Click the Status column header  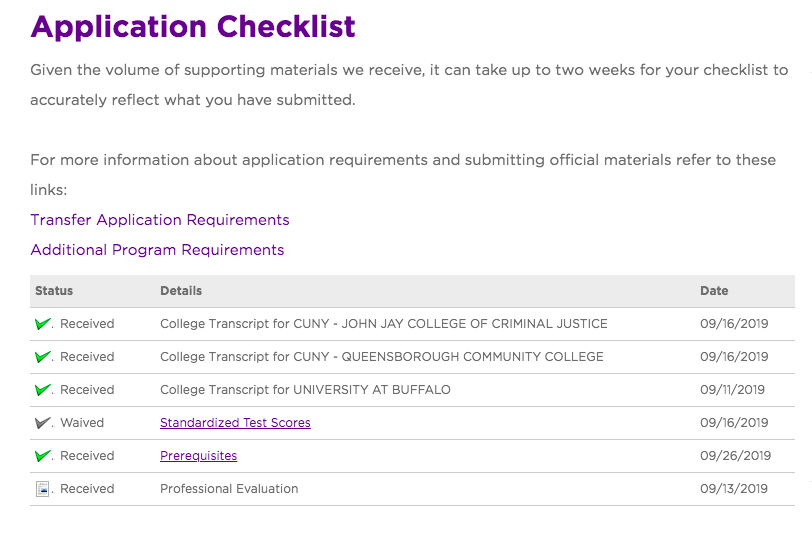pos(54,291)
